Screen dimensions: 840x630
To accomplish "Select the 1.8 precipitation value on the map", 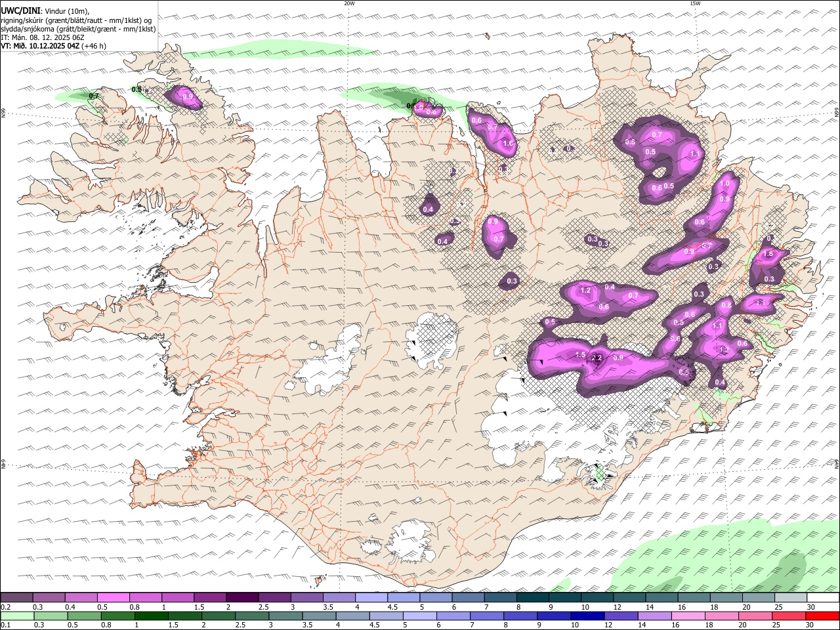I will coord(768,254).
